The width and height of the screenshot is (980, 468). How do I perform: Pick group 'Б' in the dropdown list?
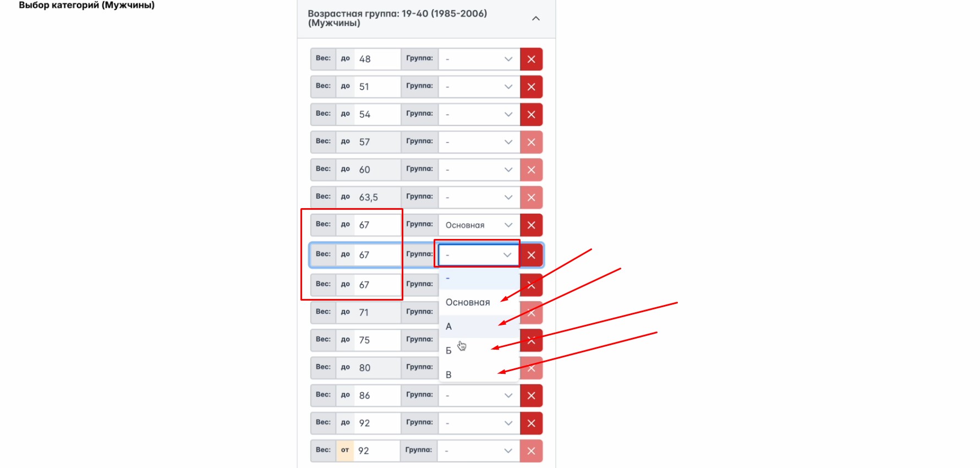pyautogui.click(x=448, y=351)
